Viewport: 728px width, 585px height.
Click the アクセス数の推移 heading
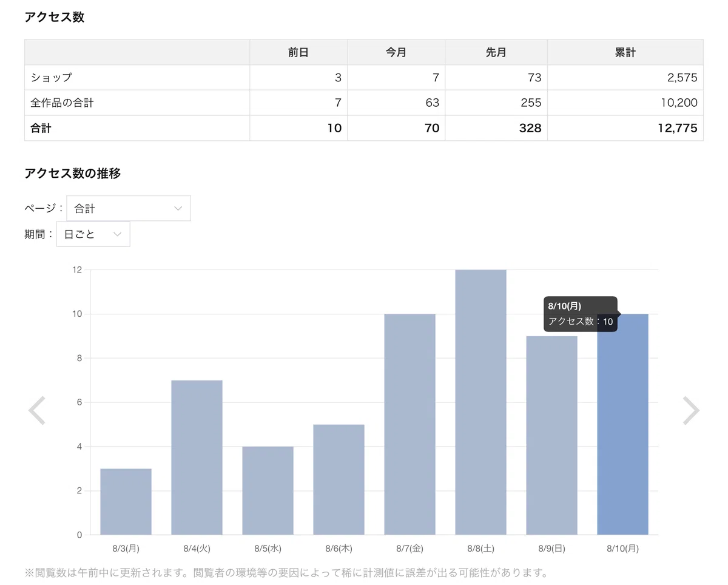pyautogui.click(x=73, y=174)
